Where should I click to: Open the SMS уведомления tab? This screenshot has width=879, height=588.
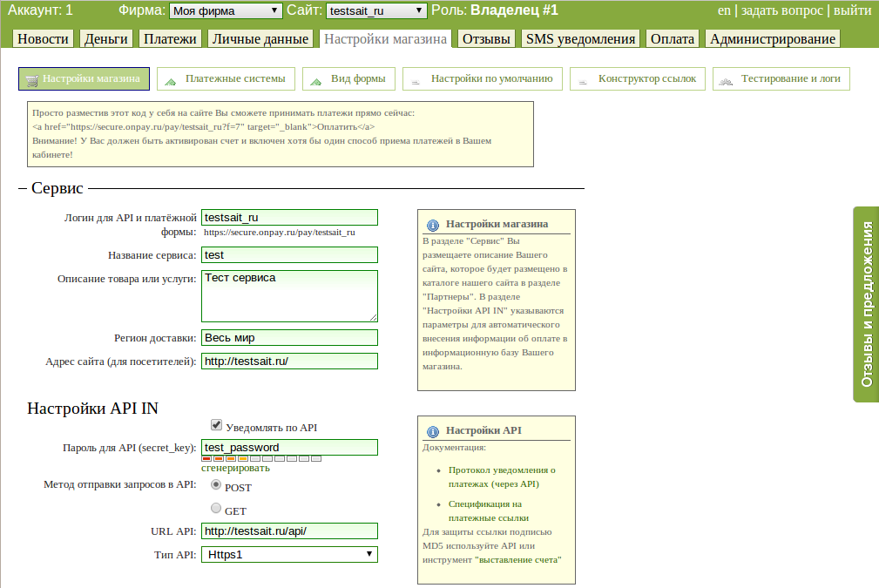pyautogui.click(x=580, y=39)
